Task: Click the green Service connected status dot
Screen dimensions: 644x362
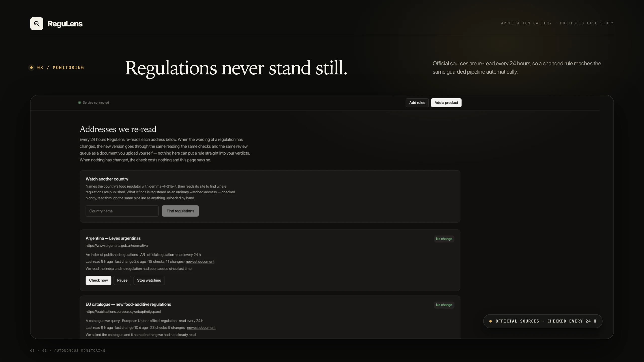Action: (x=79, y=103)
